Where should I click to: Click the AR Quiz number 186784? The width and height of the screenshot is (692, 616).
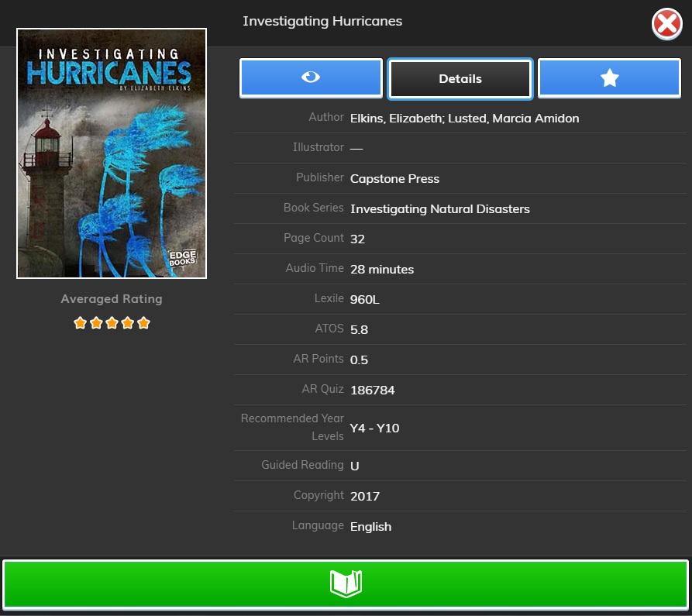372,390
